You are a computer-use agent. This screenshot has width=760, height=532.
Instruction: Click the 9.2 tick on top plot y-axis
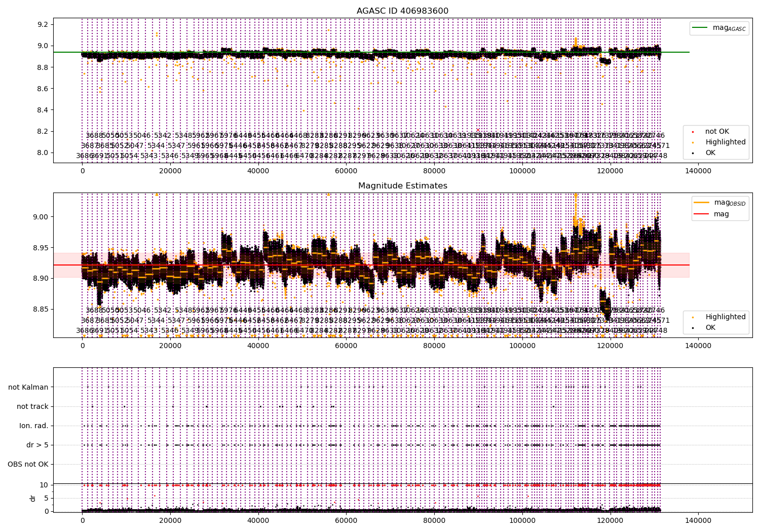pos(43,24)
